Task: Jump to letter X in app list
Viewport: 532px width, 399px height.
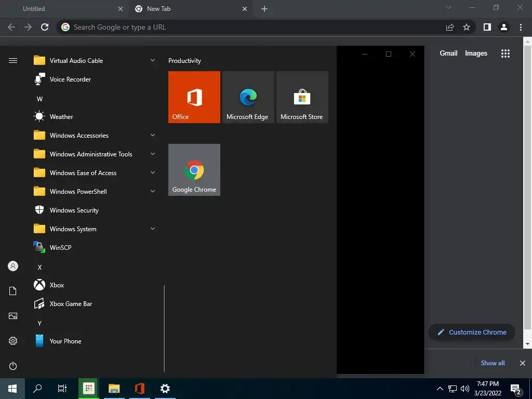Action: click(x=39, y=268)
